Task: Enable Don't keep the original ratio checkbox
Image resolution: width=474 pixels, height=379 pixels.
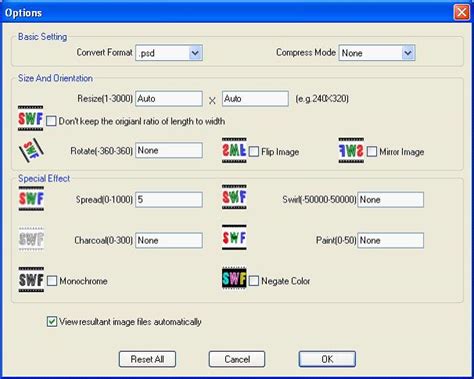Action: [51, 121]
